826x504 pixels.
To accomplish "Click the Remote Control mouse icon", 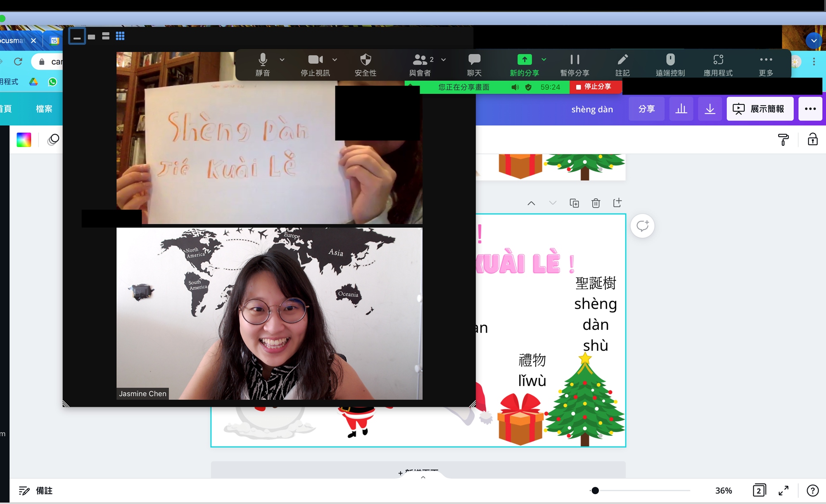I will pyautogui.click(x=670, y=60).
